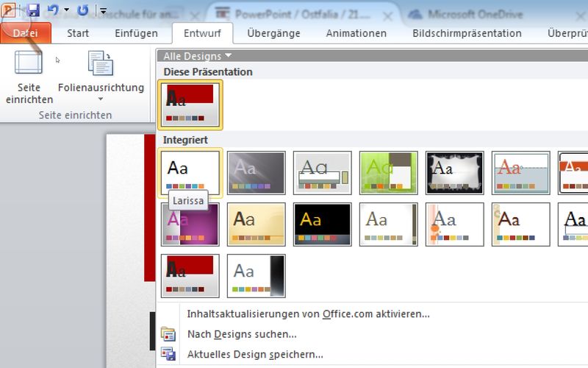This screenshot has width=588, height=368.
Task: Click the Undo arrow icon
Action: pos(53,11)
